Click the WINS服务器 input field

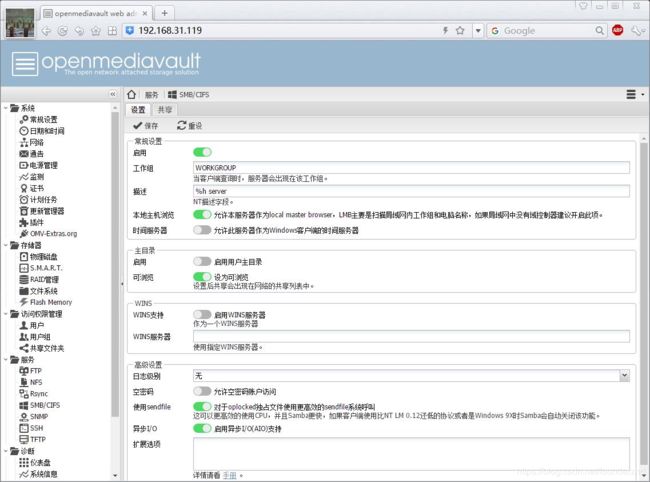tap(411, 337)
